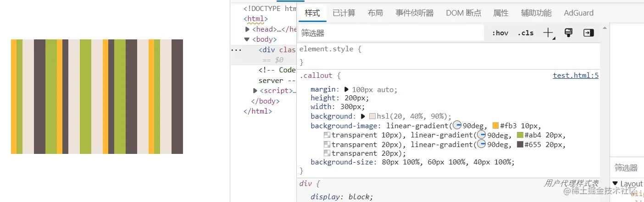Open the #655 dark brown color swatch
644x202 pixels.
click(x=520, y=144)
